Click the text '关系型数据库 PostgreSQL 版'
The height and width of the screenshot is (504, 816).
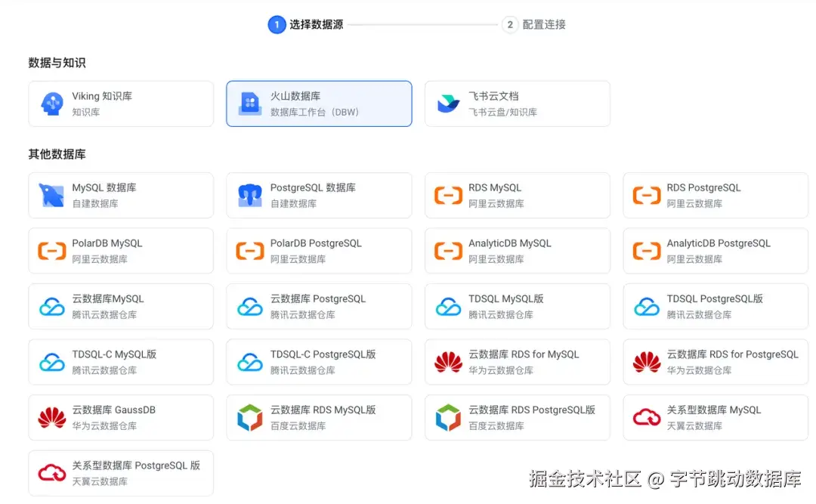(136, 465)
